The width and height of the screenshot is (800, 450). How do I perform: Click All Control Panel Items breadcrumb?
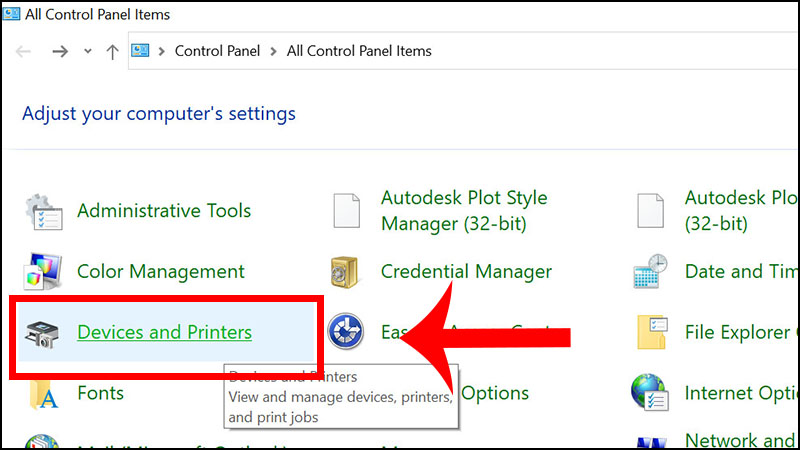pos(359,51)
